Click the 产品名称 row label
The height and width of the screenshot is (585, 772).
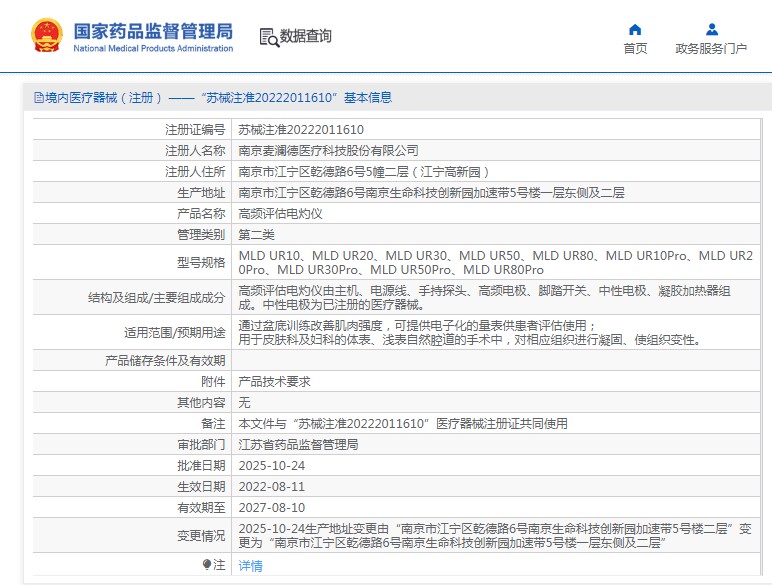201,214
